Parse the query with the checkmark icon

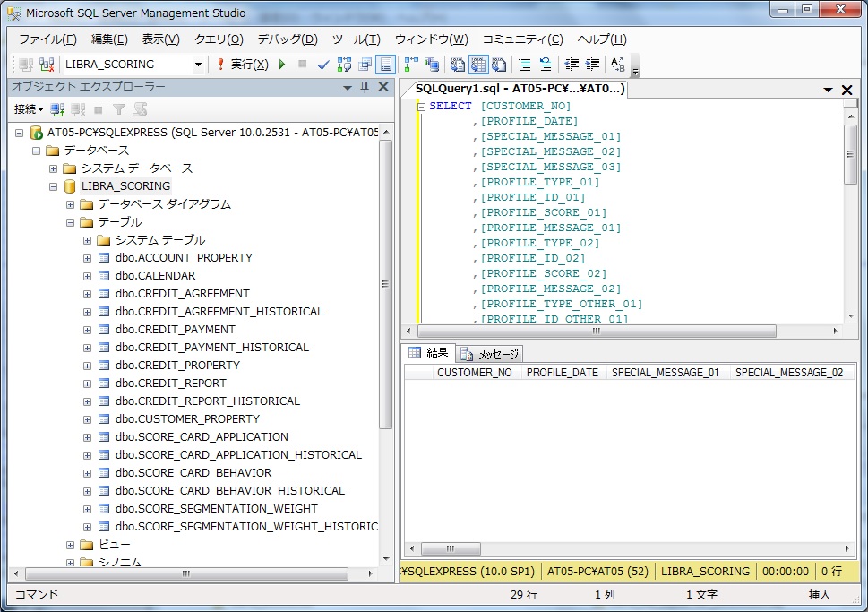click(x=322, y=65)
